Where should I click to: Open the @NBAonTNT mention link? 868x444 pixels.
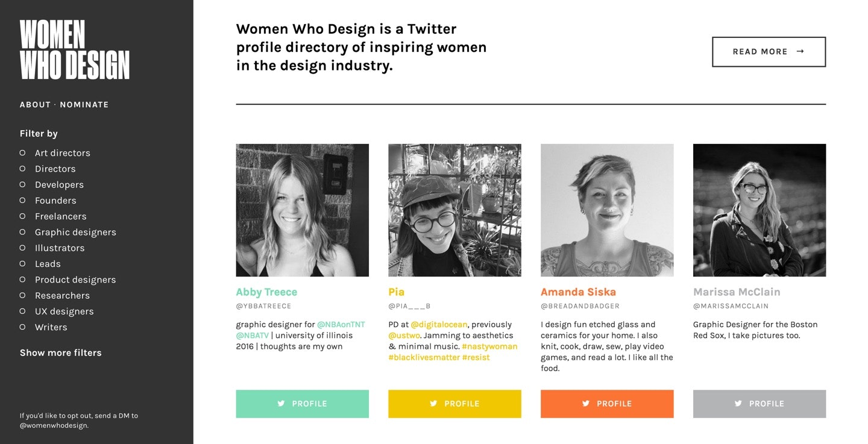click(x=341, y=325)
